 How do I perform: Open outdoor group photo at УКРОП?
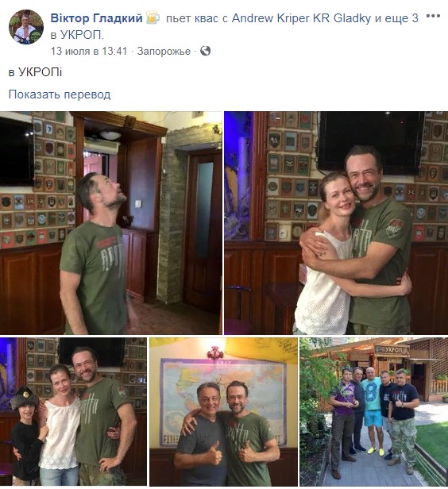click(374, 411)
